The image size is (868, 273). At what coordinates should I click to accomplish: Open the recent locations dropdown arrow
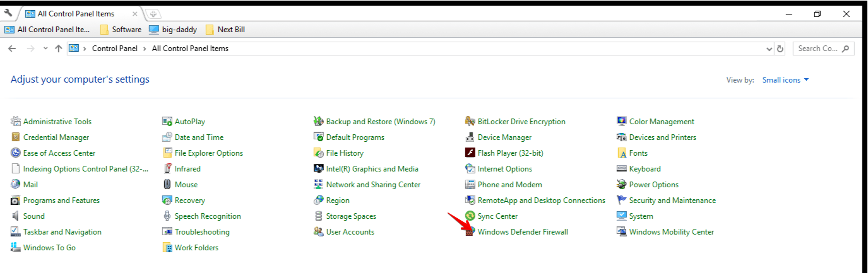(x=45, y=49)
